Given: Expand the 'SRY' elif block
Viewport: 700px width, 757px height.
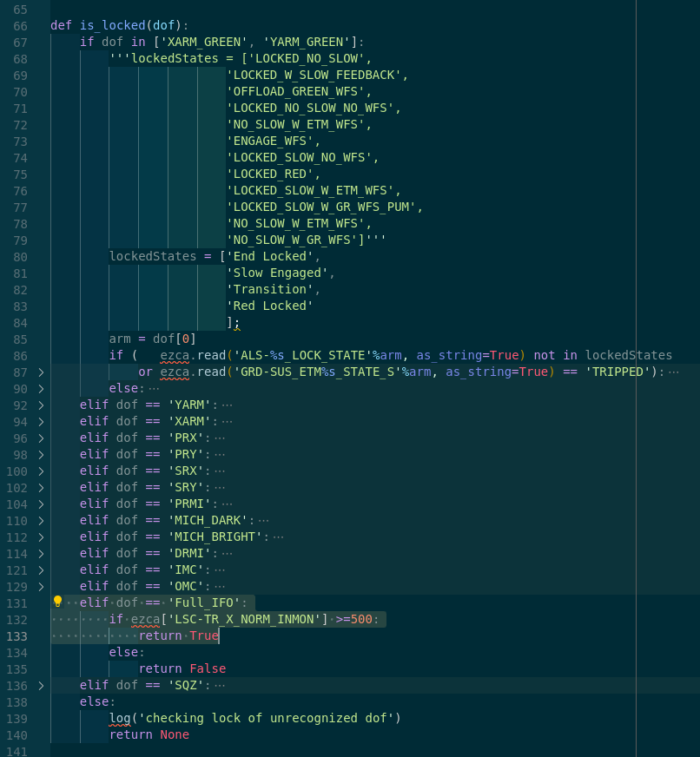Looking at the screenshot, I should pyautogui.click(x=41, y=488).
